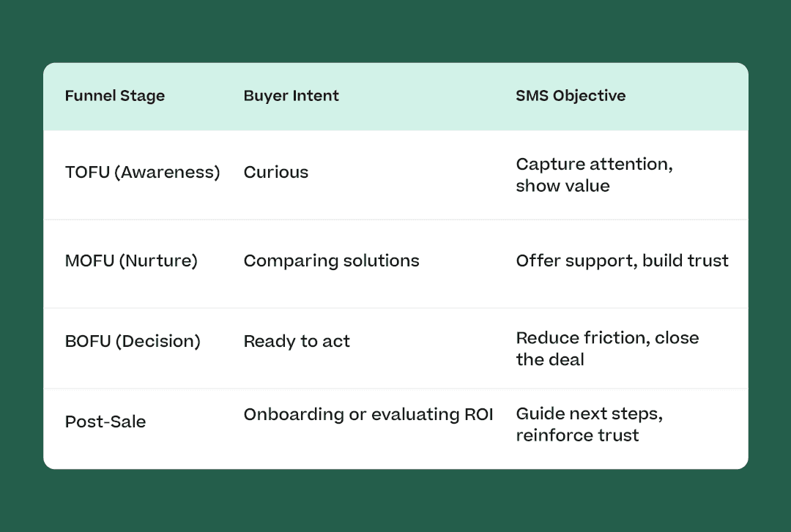Select the BOFU (Decision) cell
The height and width of the screenshot is (532, 791).
133,342
